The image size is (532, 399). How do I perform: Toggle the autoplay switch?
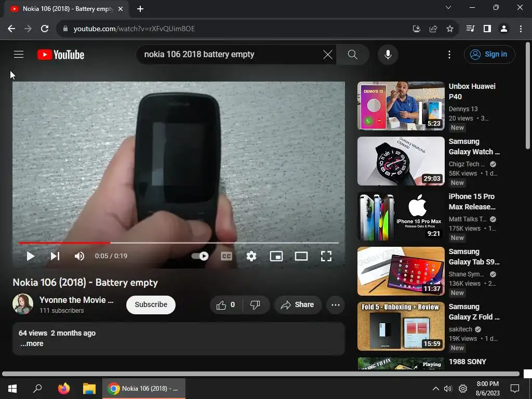tap(200, 256)
